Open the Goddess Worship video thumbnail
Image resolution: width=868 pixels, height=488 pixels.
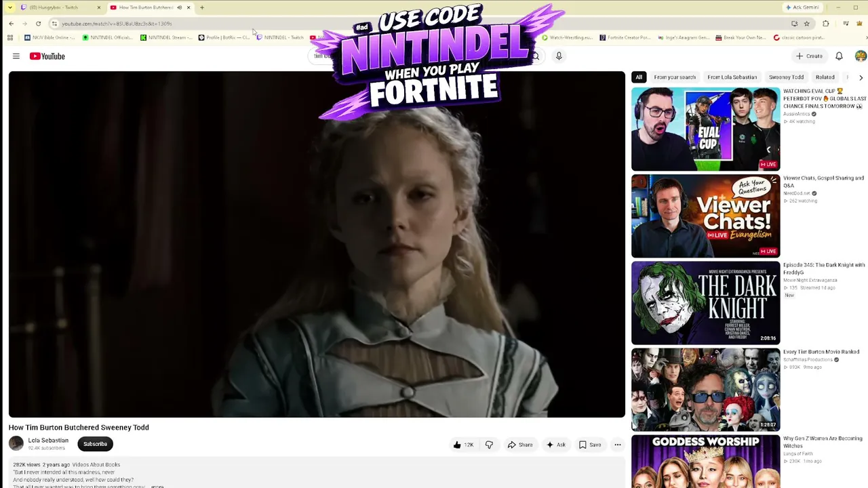point(705,462)
